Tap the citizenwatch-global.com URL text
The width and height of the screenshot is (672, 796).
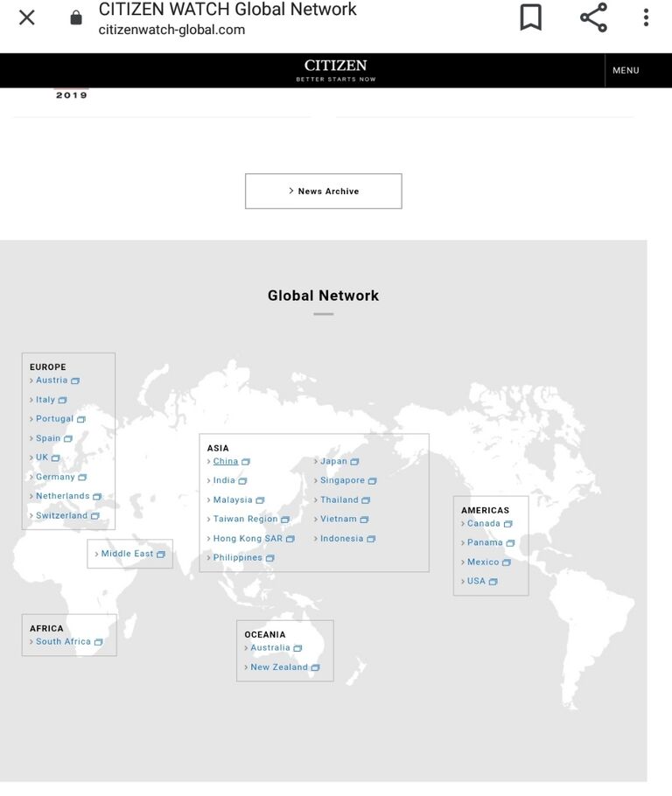click(x=171, y=30)
